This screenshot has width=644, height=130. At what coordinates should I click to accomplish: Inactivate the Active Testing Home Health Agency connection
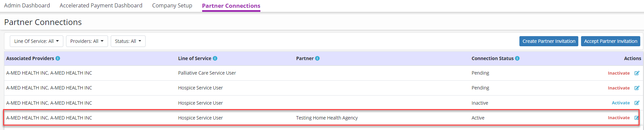pos(619,118)
